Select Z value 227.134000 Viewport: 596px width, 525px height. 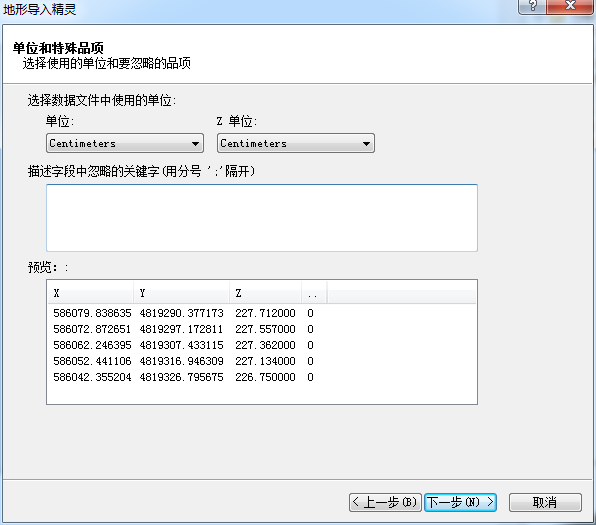point(265,361)
